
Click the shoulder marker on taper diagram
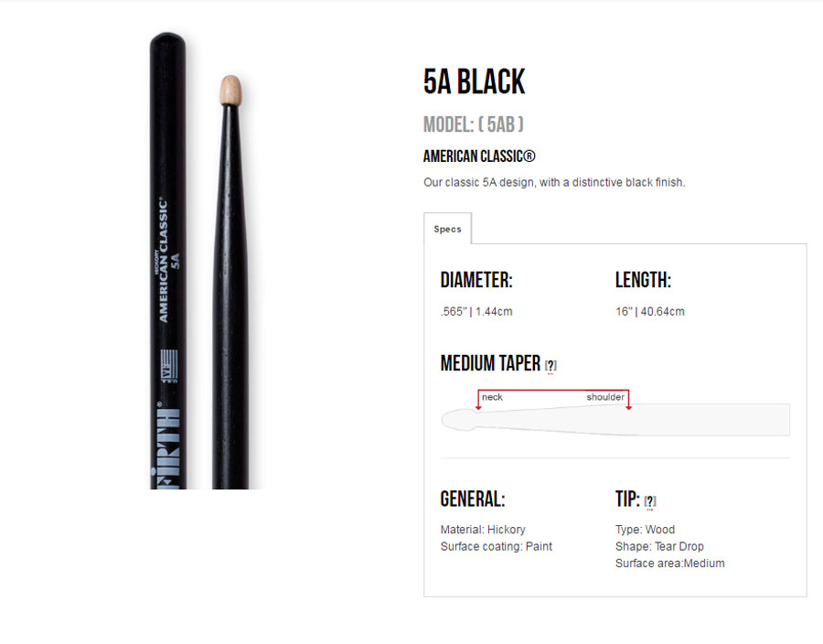(x=605, y=397)
